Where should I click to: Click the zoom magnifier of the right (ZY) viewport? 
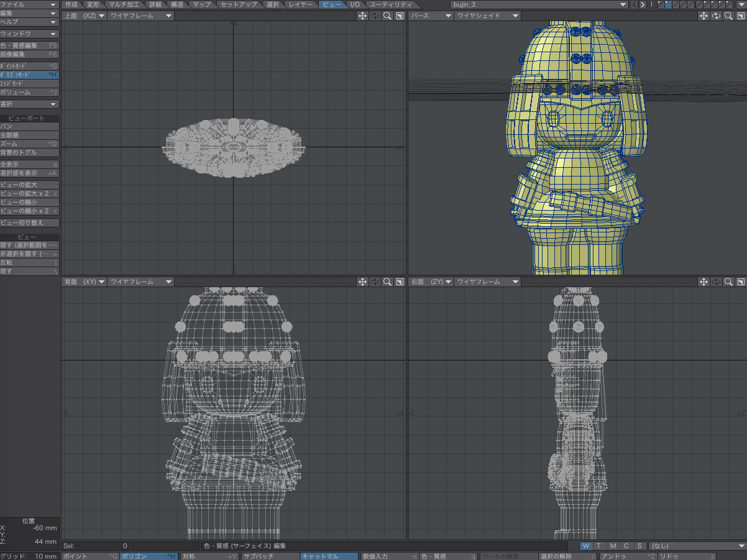click(x=728, y=282)
